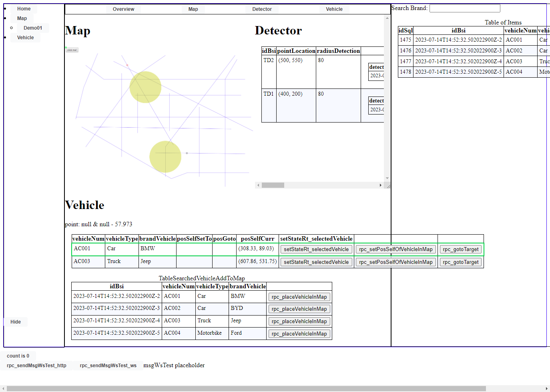Switch to the Map tab
Viewport: 550px width, 392px height.
193,9
